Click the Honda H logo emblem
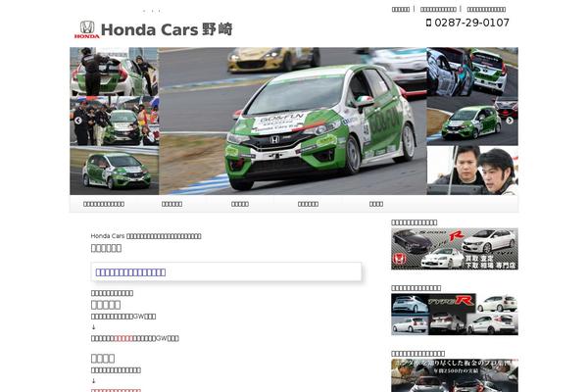Viewport: 588px width, 392px height. pyautogui.click(x=87, y=29)
